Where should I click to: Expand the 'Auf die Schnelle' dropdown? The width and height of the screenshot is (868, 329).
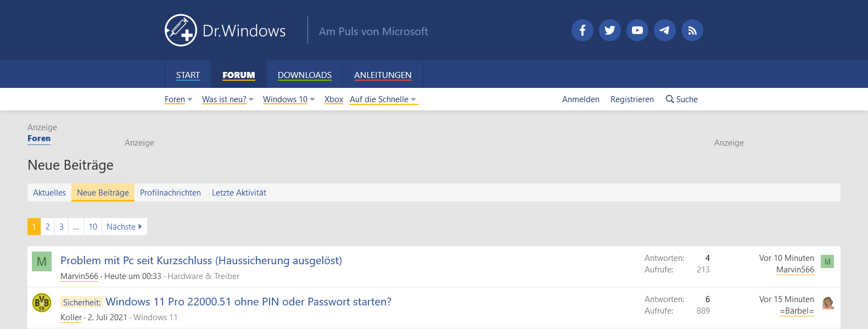[x=413, y=99]
